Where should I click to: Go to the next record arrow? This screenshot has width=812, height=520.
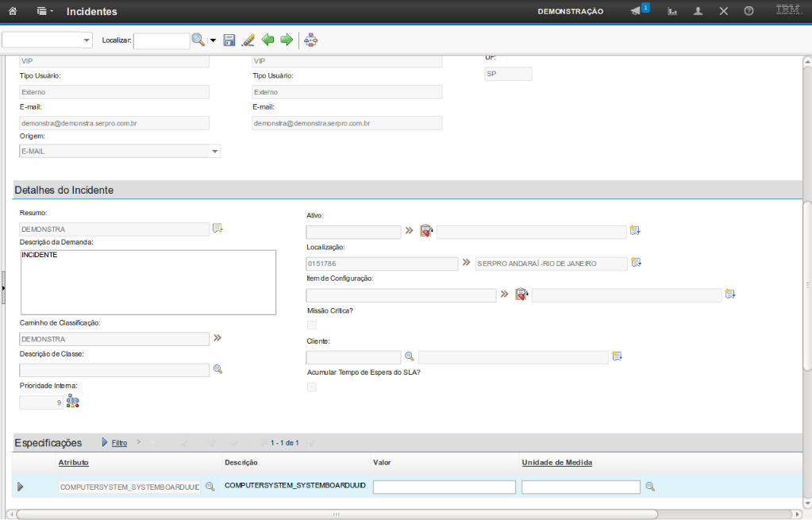click(x=287, y=40)
